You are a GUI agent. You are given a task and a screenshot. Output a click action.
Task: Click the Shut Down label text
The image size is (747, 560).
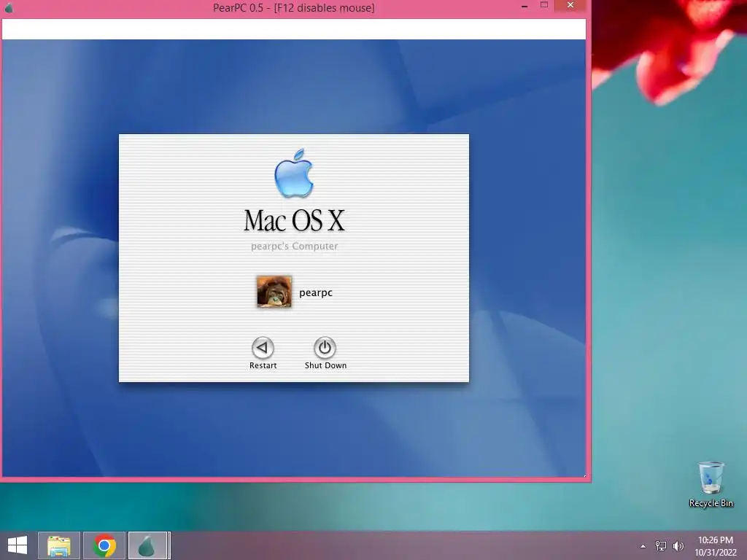(x=325, y=365)
